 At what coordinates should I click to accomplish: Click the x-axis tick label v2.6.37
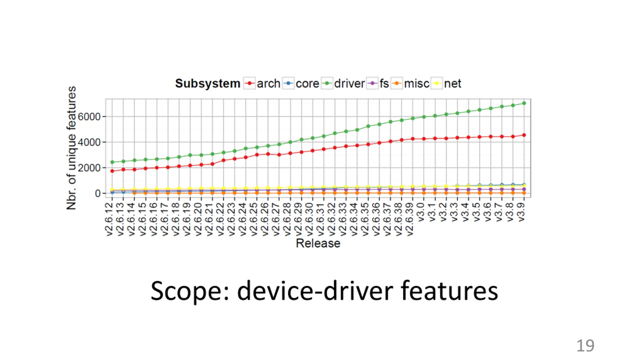[x=387, y=219]
